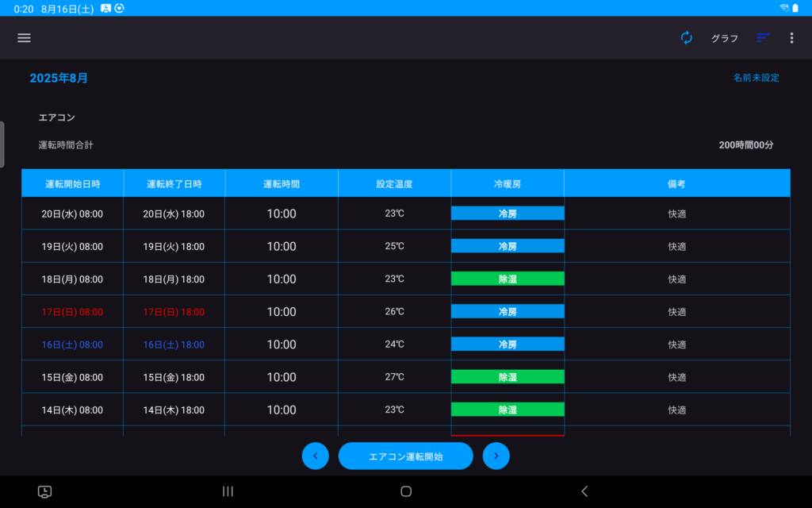Tap 24℃ temperature in 16日(土) row
The width and height of the screenshot is (812, 508).
click(x=394, y=344)
